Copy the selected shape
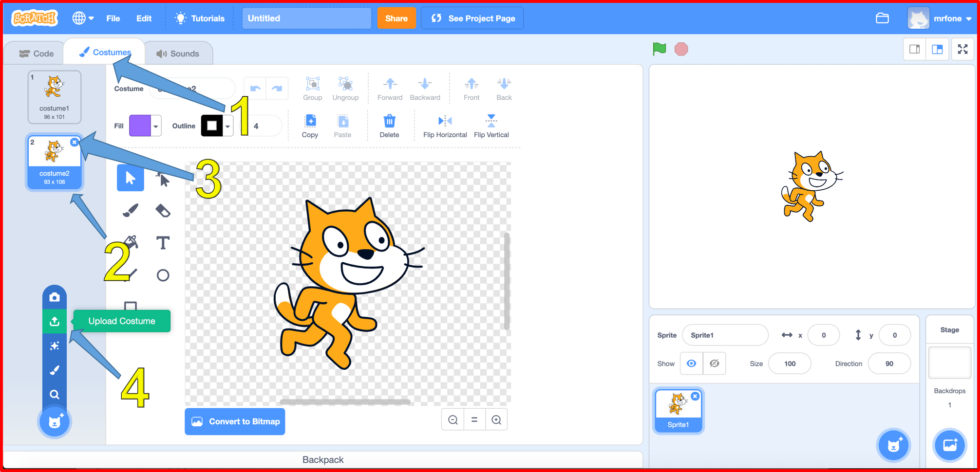980x472 pixels. click(x=310, y=126)
